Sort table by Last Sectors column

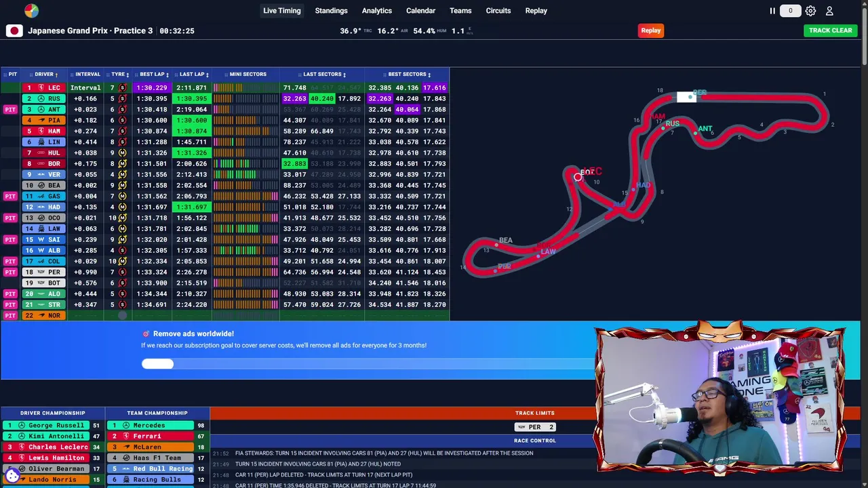click(x=322, y=75)
